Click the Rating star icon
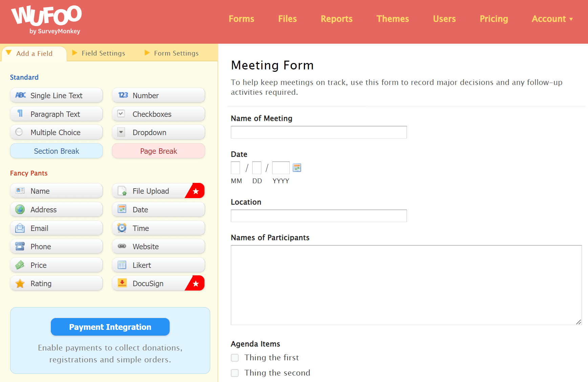588x382 pixels. (20, 283)
